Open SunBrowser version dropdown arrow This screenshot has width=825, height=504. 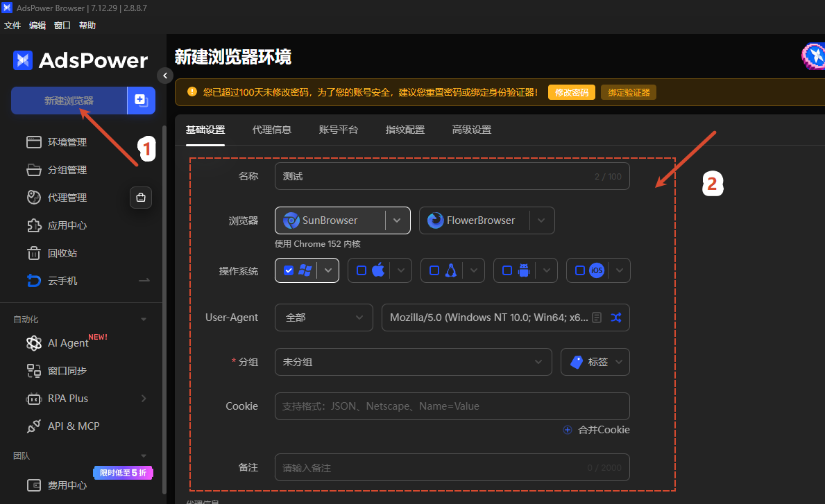click(398, 220)
